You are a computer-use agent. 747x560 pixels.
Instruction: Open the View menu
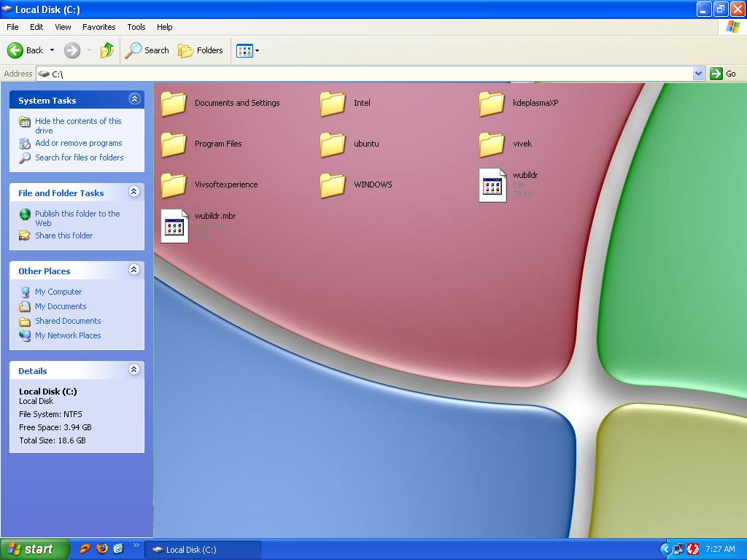[x=63, y=27]
